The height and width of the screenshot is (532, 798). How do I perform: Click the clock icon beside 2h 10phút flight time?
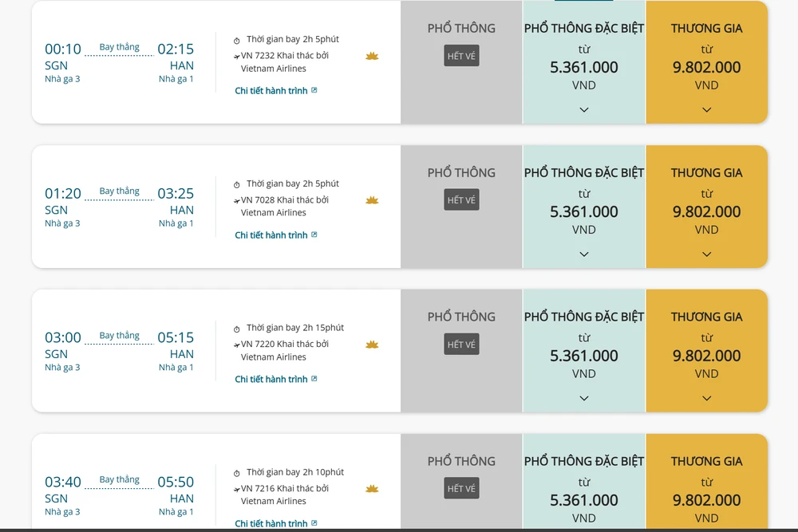pos(237,473)
